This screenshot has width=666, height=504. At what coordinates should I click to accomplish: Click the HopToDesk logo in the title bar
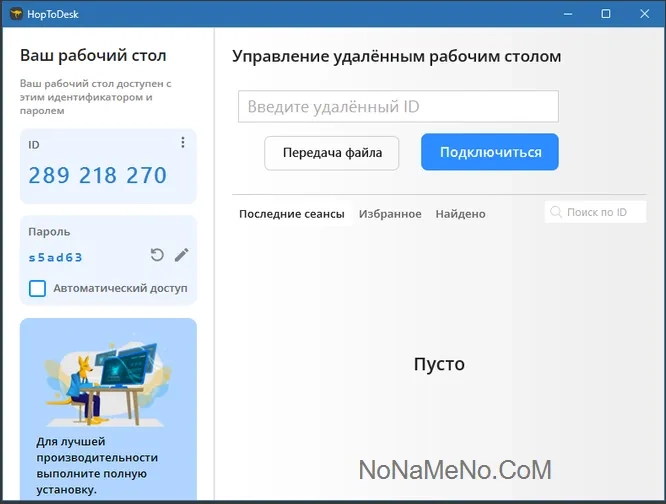click(16, 14)
